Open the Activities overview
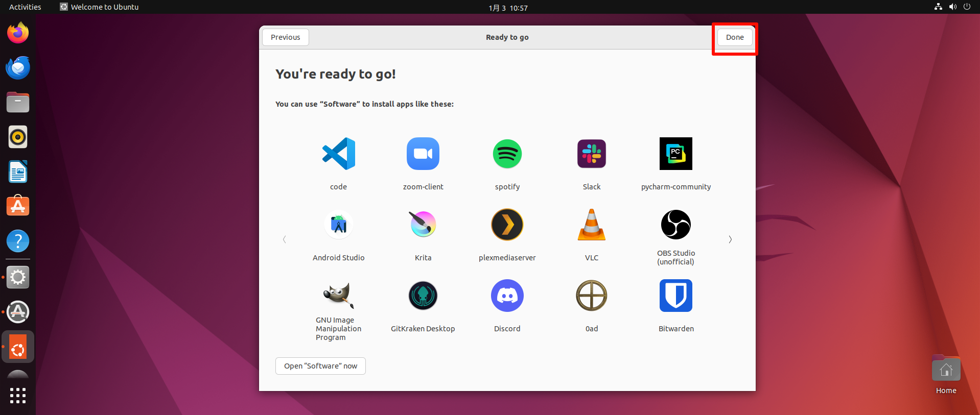This screenshot has height=415, width=980. click(x=25, y=7)
